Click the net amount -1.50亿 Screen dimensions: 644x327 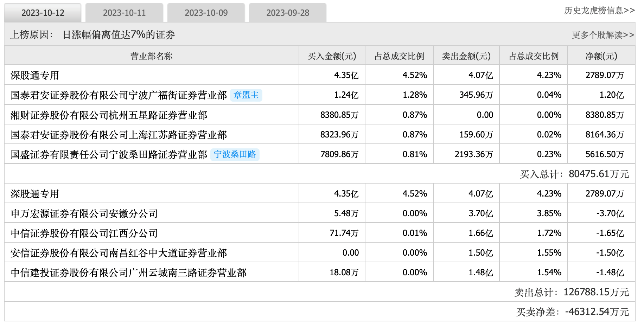pyautogui.click(x=610, y=253)
